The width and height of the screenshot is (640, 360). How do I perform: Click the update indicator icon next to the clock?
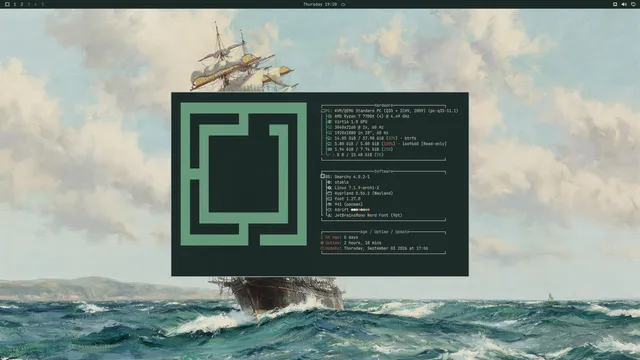pos(343,4)
